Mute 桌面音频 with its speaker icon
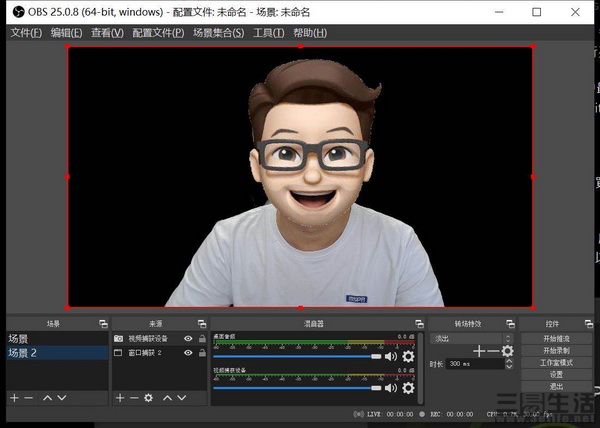The image size is (600, 428). pyautogui.click(x=391, y=356)
